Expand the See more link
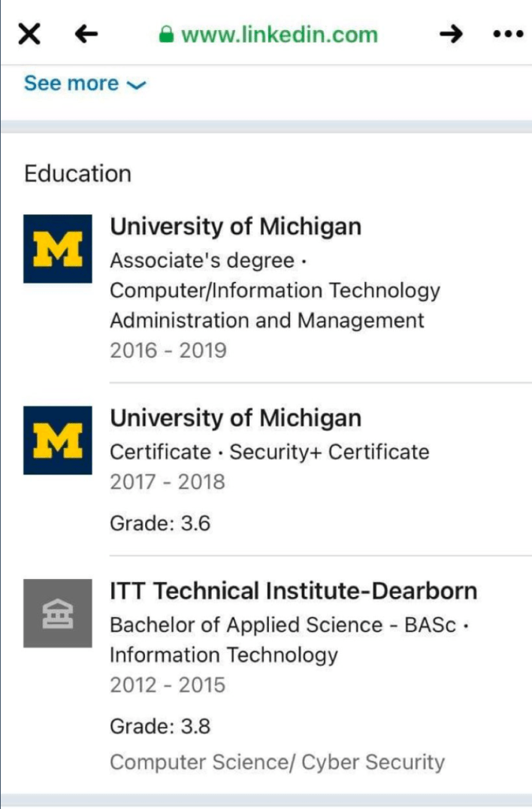The image size is (532, 809). click(86, 83)
